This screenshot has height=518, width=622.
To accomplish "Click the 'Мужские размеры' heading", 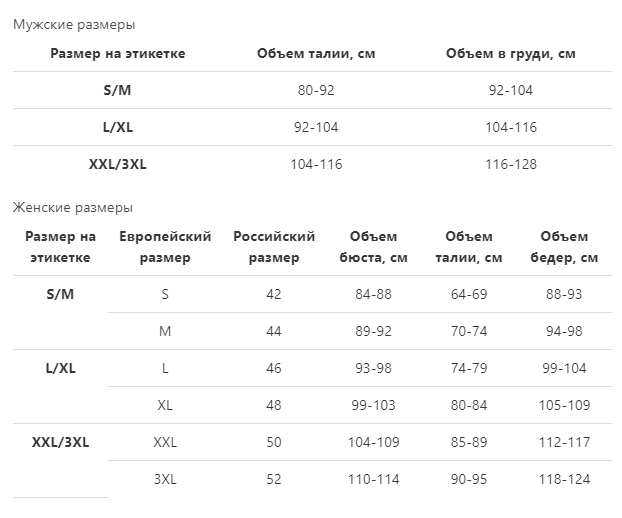I will coord(74,25).
